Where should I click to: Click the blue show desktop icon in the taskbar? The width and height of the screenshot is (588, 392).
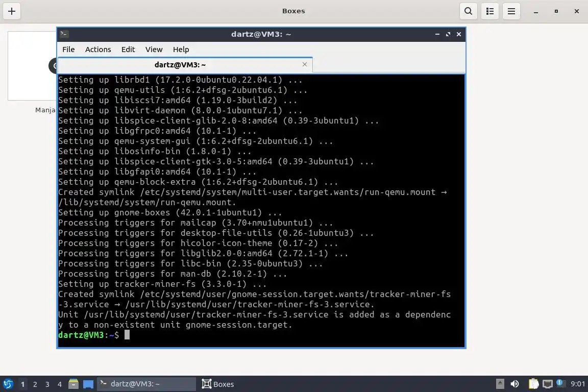(88, 384)
